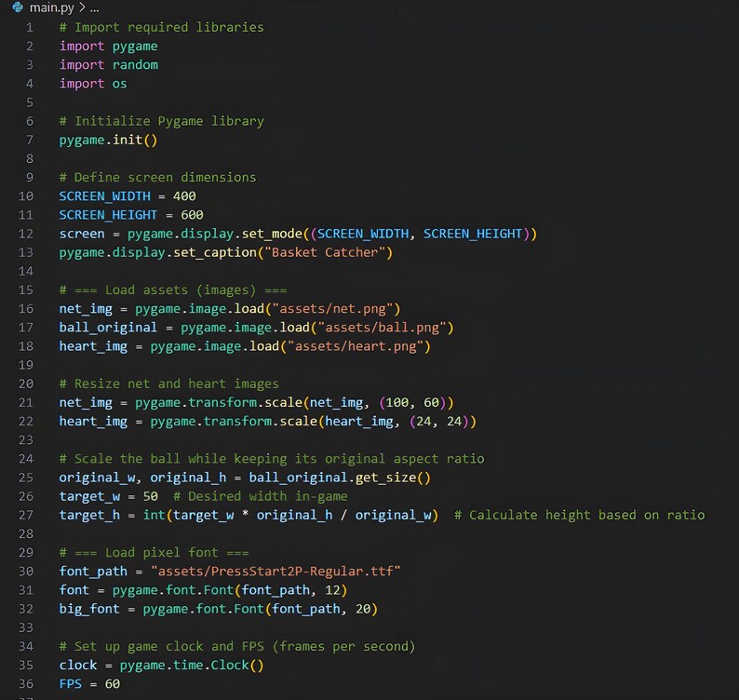
Task: Click comment '# Calculate height based on ratio'
Action: [580, 515]
